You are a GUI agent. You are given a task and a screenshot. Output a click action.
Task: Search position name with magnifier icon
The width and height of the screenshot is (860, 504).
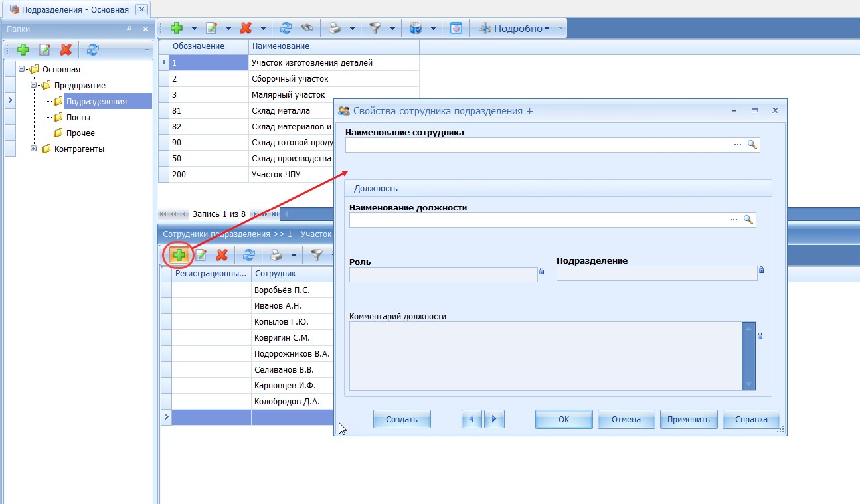coord(748,220)
